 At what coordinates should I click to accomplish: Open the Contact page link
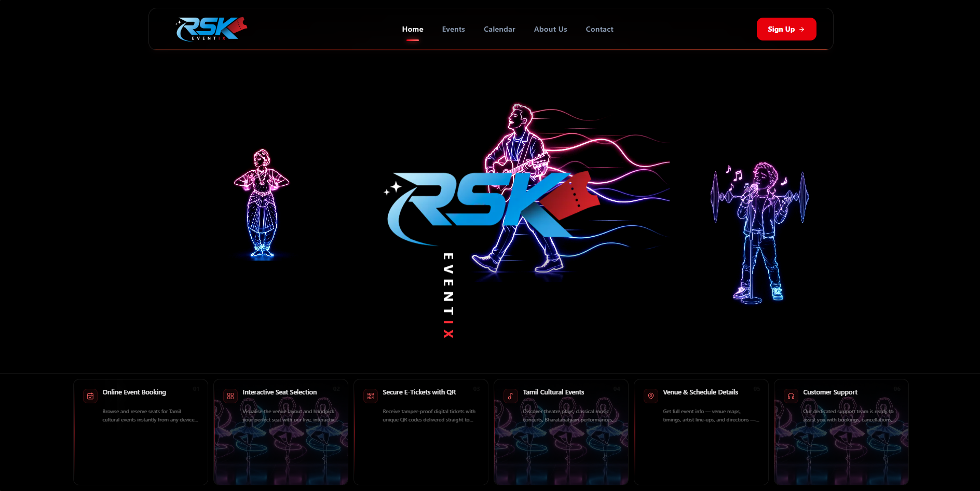(600, 29)
